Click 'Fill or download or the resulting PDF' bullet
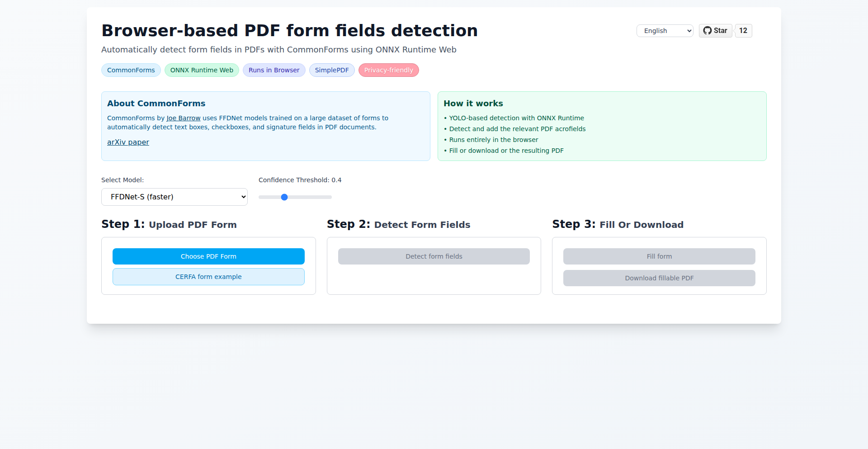Viewport: 868px width, 449px height. coord(504,151)
